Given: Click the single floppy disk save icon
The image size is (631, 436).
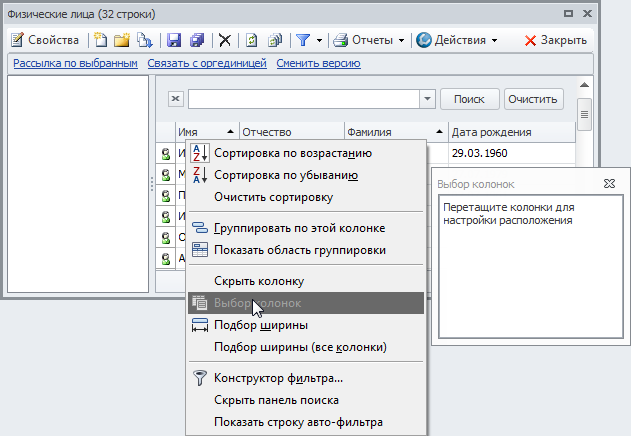Looking at the screenshot, I should pos(173,40).
